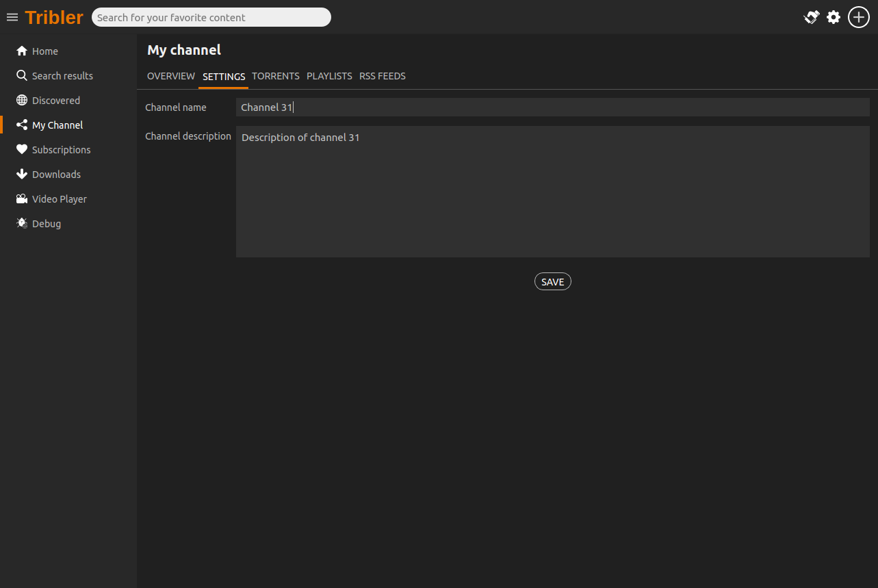Click inside the Channel description text area
878x588 pixels.
coord(552,192)
